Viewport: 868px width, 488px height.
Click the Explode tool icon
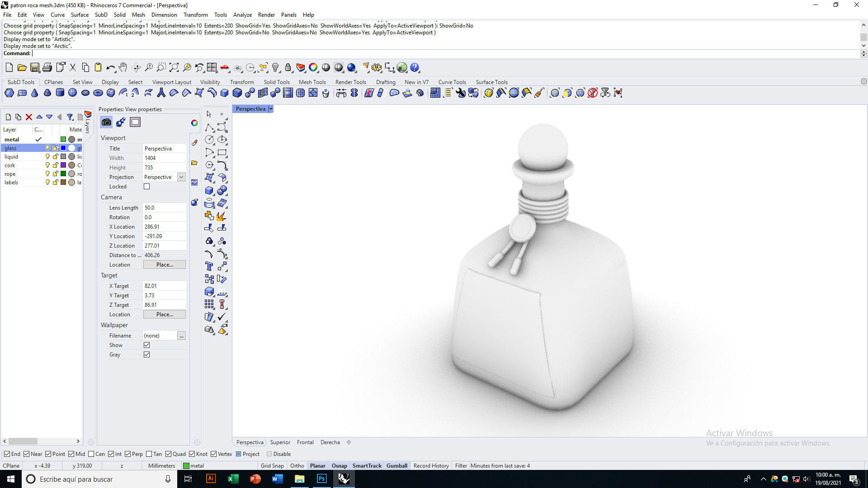pyautogui.click(x=222, y=216)
